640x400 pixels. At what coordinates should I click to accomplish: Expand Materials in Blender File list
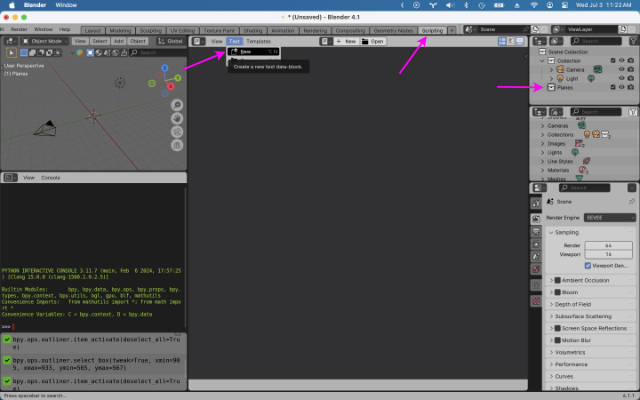542,170
